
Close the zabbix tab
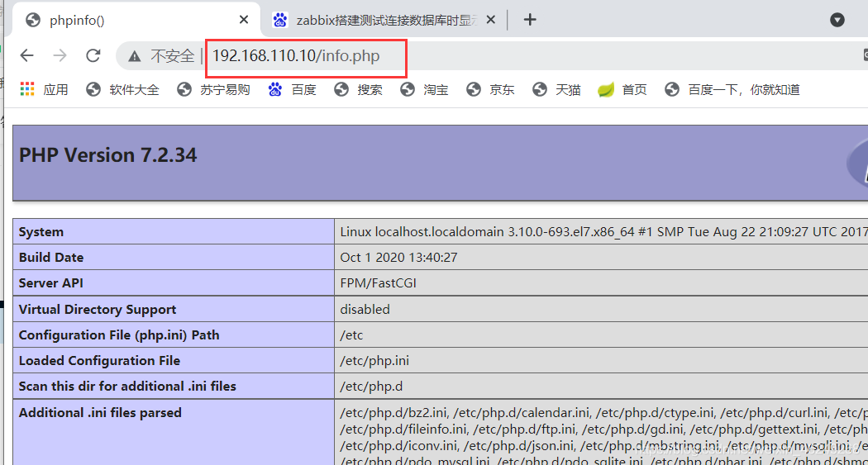(x=490, y=20)
